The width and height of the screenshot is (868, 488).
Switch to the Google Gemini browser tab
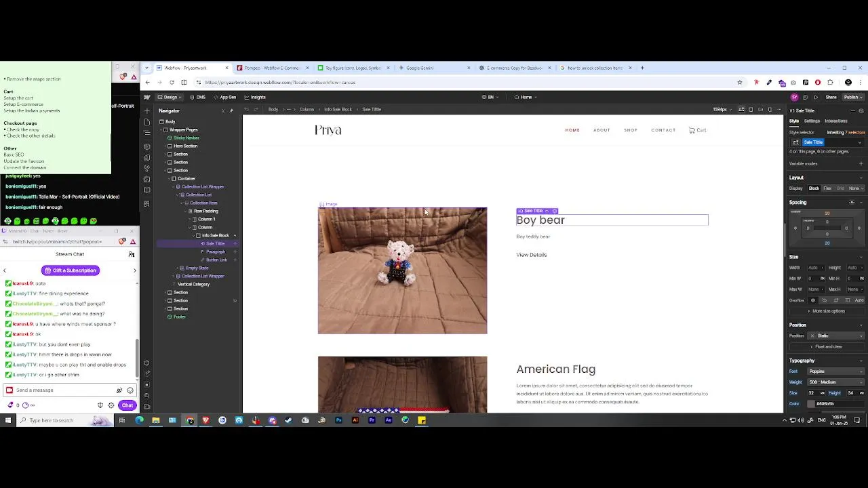pyautogui.click(x=434, y=68)
